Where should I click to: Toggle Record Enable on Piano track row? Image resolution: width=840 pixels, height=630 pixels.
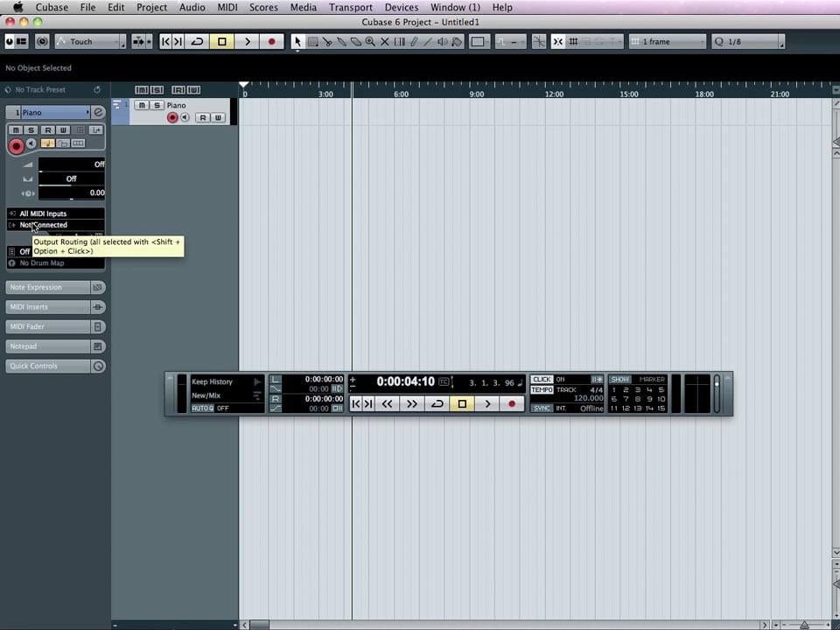point(172,117)
